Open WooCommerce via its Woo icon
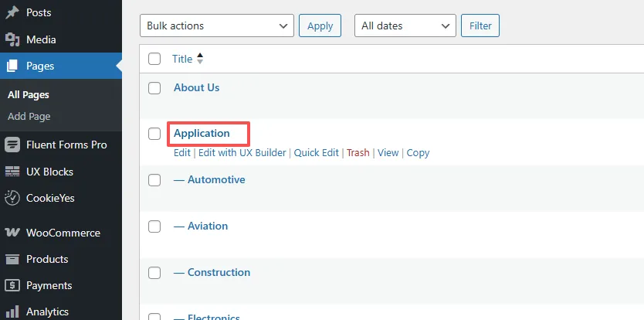 (12, 233)
